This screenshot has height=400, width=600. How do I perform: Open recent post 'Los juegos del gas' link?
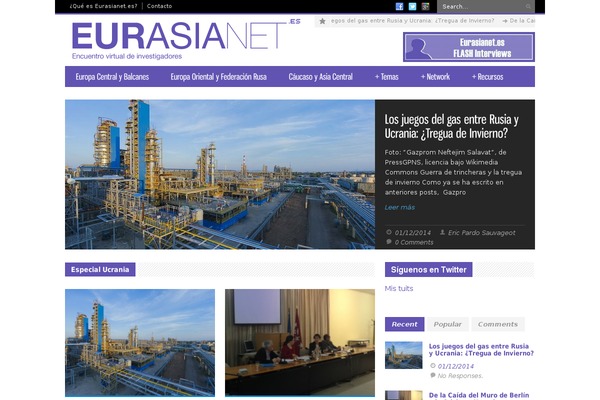(x=481, y=349)
